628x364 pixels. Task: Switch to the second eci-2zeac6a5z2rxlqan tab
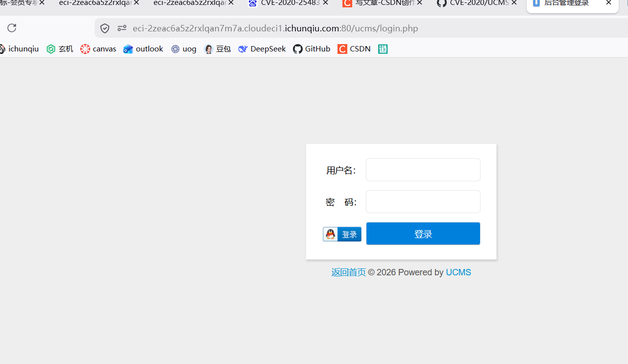point(190,2)
